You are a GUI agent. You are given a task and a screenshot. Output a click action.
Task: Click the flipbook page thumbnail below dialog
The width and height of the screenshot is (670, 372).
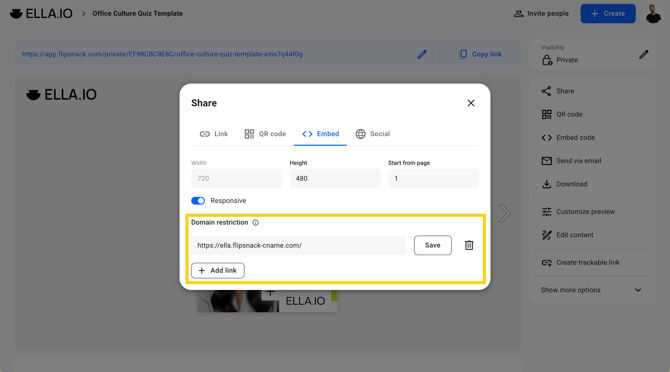pos(267,301)
